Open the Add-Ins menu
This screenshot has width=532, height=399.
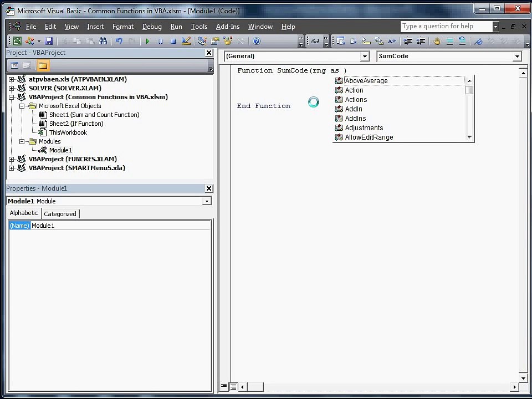coord(228,27)
